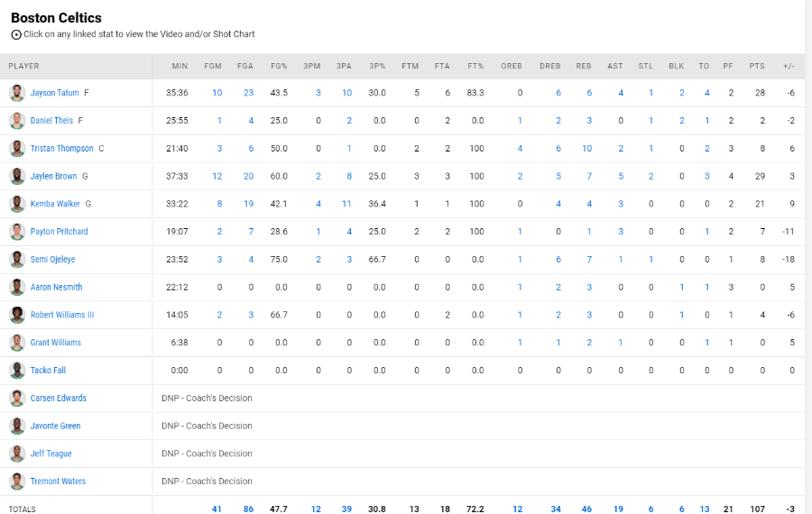This screenshot has width=812, height=514.
Task: Open Carsen Edwards player link
Action: click(58, 398)
